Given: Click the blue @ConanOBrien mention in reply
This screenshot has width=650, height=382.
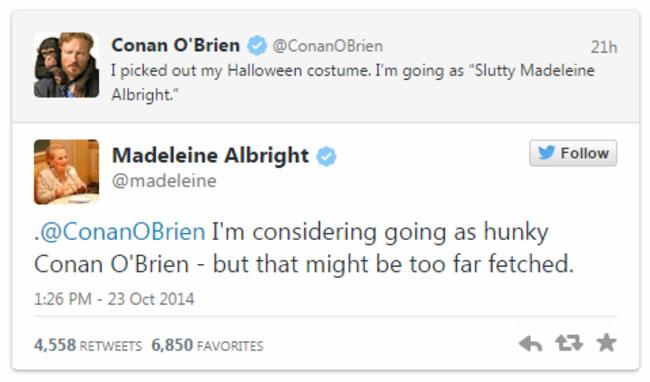Looking at the screenshot, I should pyautogui.click(x=123, y=232).
